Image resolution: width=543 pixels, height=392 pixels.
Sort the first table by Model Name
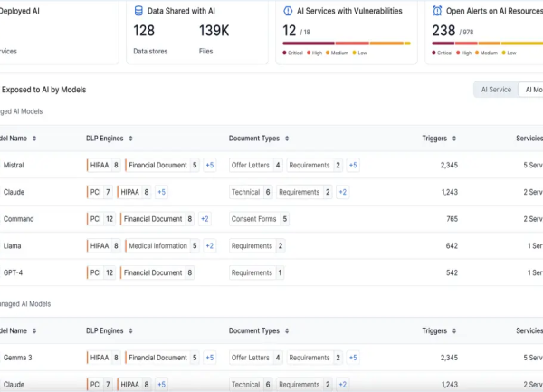click(x=34, y=139)
